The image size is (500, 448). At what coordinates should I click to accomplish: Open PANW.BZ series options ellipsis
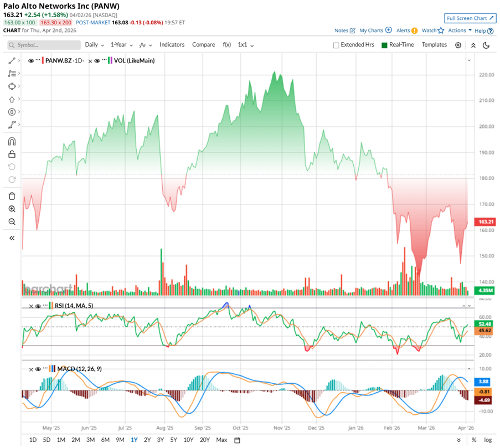click(x=38, y=60)
